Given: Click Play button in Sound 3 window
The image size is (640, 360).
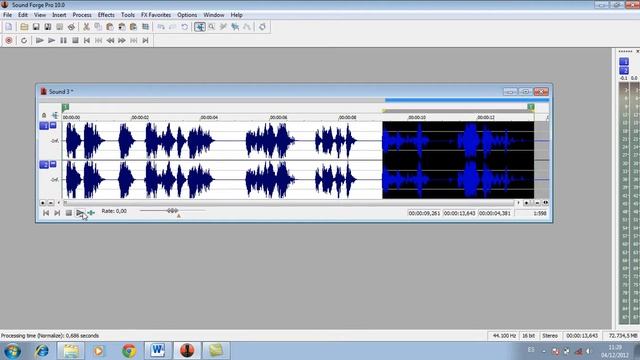Looking at the screenshot, I should (x=80, y=213).
